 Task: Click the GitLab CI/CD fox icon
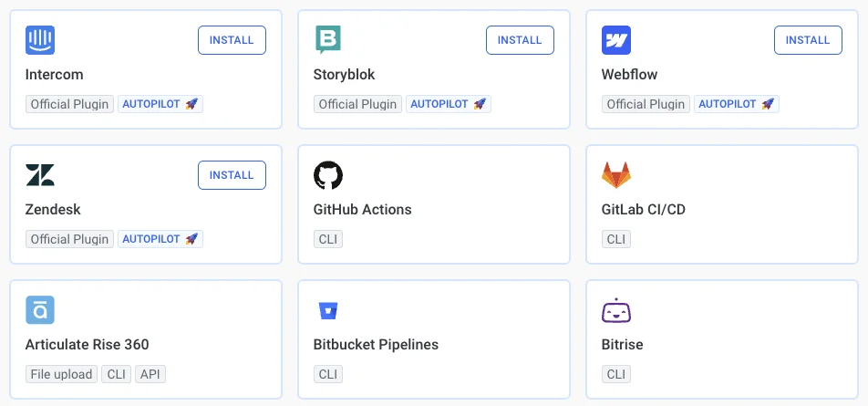616,175
